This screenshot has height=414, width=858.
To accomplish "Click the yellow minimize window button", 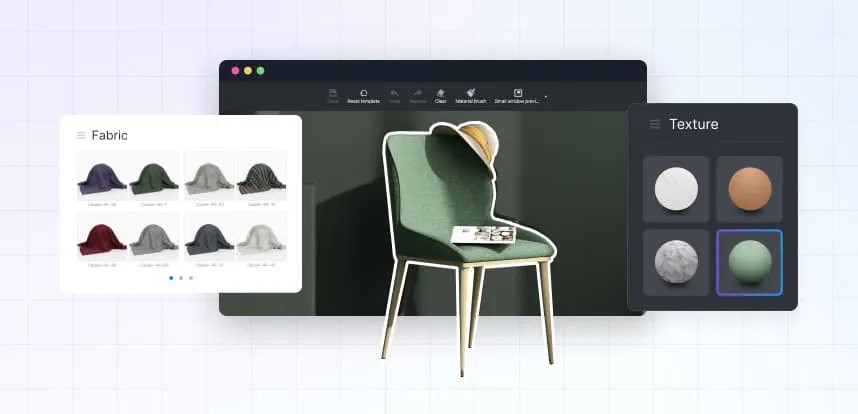I will click(248, 71).
